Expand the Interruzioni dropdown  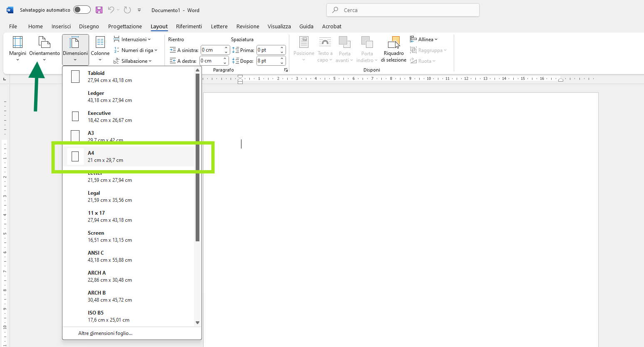tap(132, 40)
